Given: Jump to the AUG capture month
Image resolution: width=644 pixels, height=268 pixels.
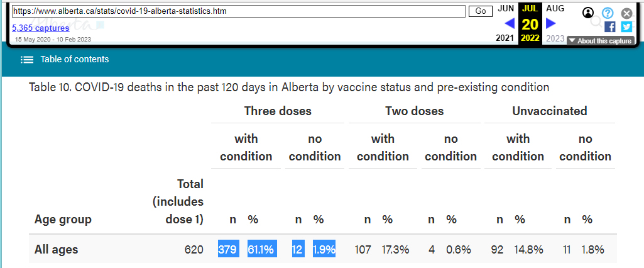Looking at the screenshot, I should 555,8.
